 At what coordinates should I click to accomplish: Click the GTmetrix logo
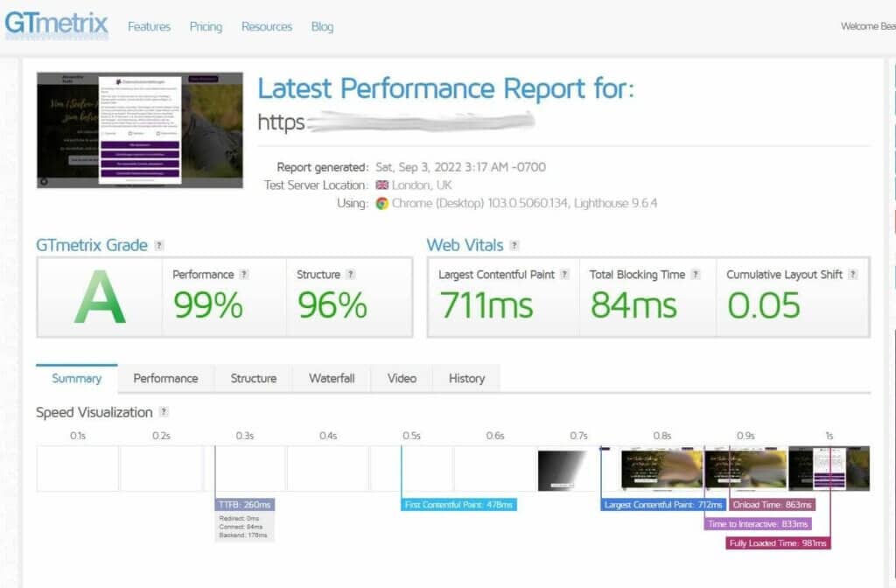click(56, 24)
